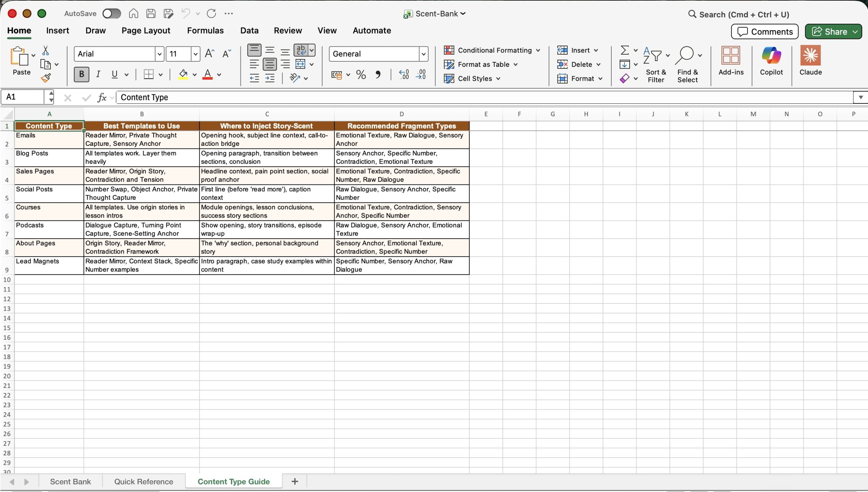The width and height of the screenshot is (868, 492).
Task: Click the Increase Font Size icon
Action: (x=210, y=54)
